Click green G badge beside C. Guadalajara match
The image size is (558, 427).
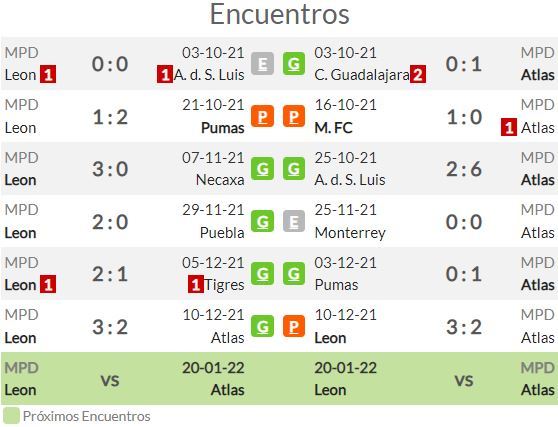tap(294, 63)
